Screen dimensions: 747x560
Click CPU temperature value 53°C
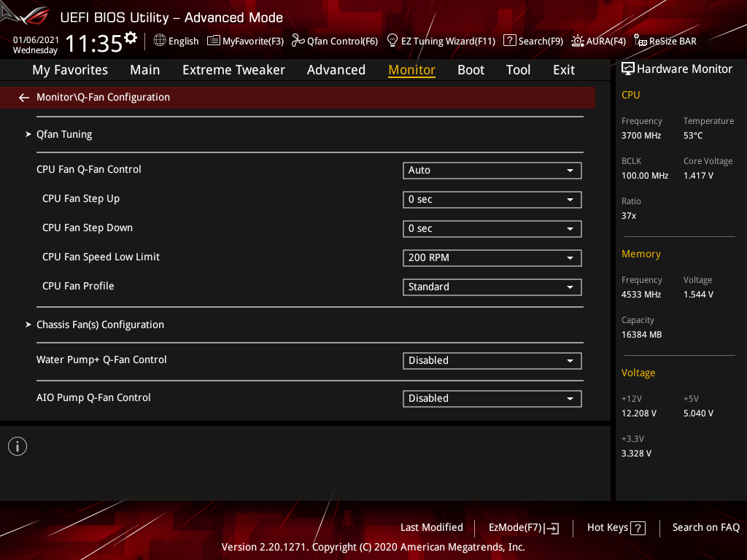point(693,136)
